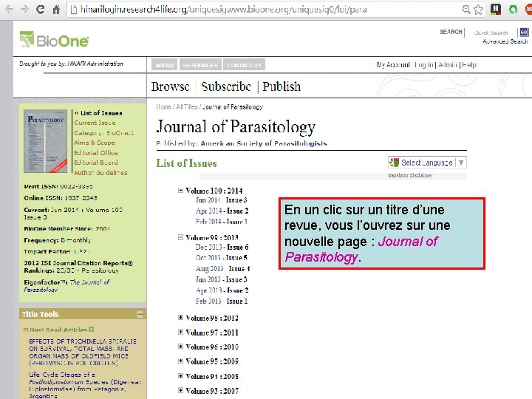Expand Volume 96 : 2010
Viewport: 532px width, 399px height.
(x=181, y=347)
